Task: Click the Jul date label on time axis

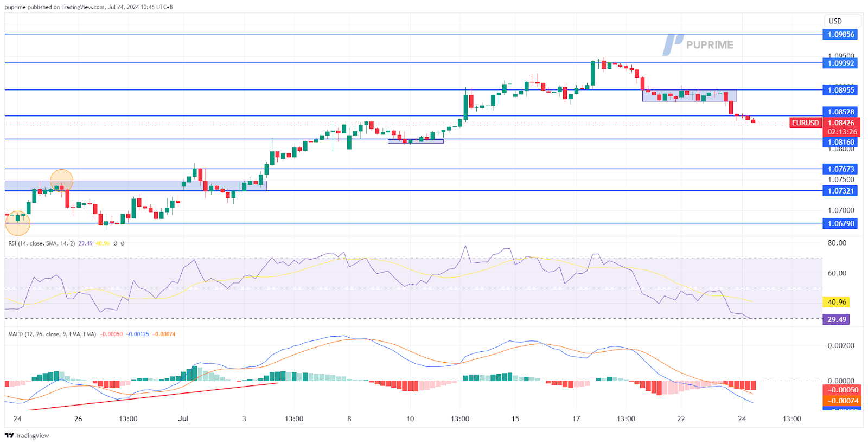Action: (x=183, y=419)
